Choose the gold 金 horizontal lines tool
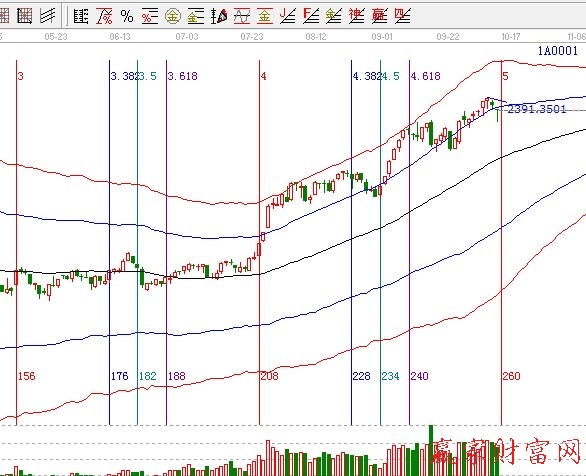This screenshot has height=476, width=586. (196, 16)
